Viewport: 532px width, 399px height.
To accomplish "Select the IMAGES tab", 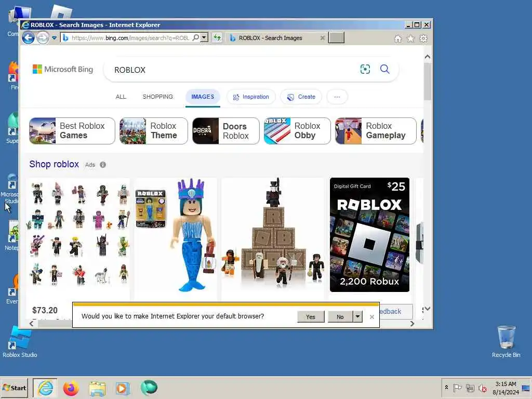I will pyautogui.click(x=203, y=97).
